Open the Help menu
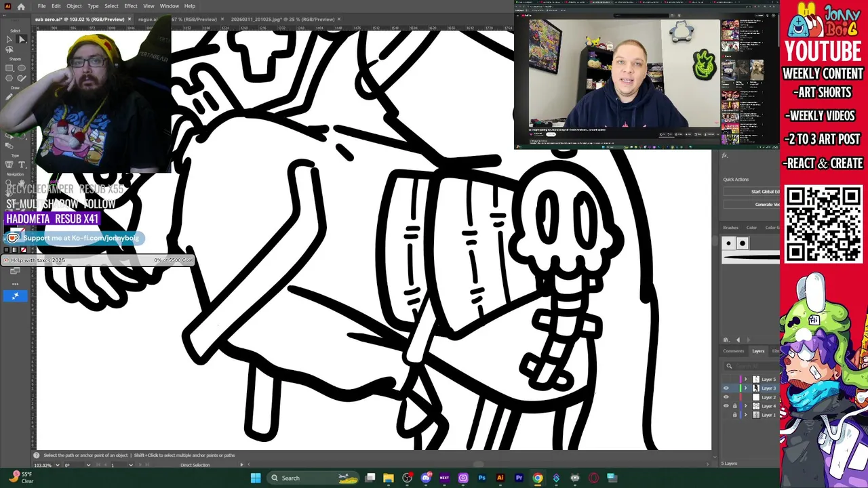 click(190, 6)
